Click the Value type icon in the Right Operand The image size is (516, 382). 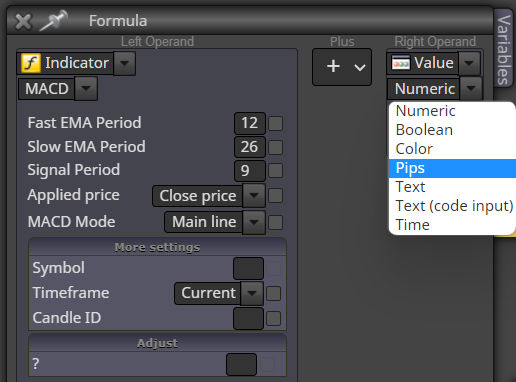400,63
